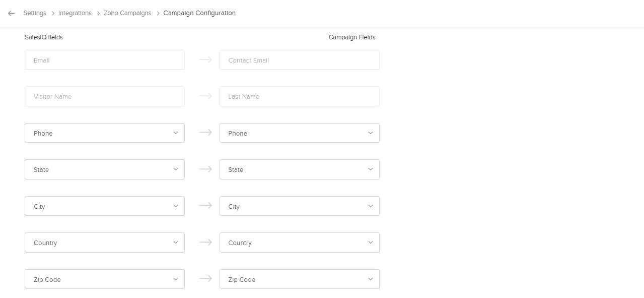Image resolution: width=644 pixels, height=298 pixels.
Task: Open the SalesIQ State dropdown
Action: pyautogui.click(x=104, y=169)
